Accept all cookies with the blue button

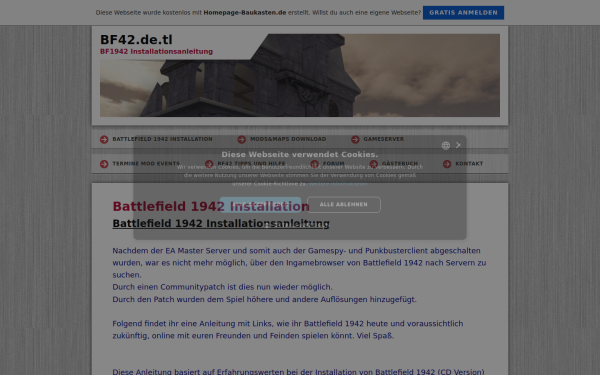260,205
